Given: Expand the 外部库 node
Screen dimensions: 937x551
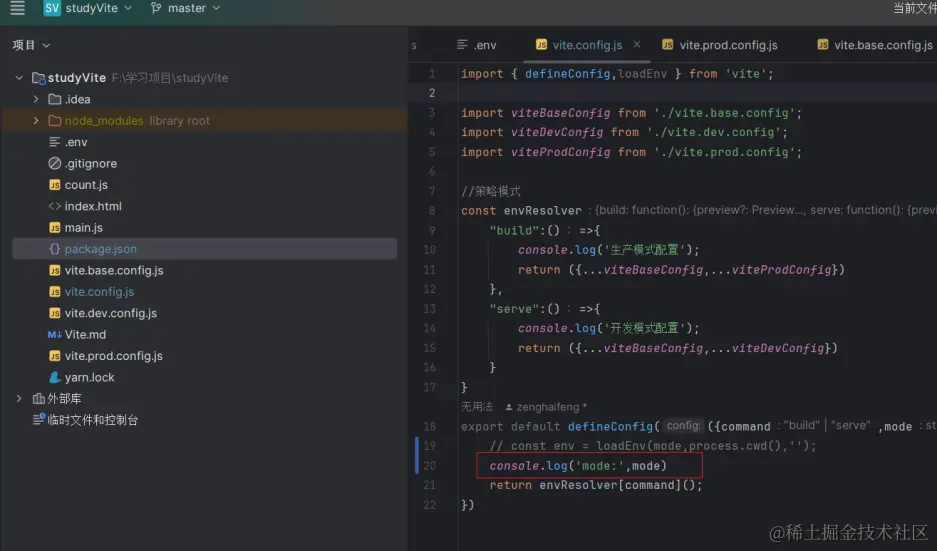Looking at the screenshot, I should [19, 399].
